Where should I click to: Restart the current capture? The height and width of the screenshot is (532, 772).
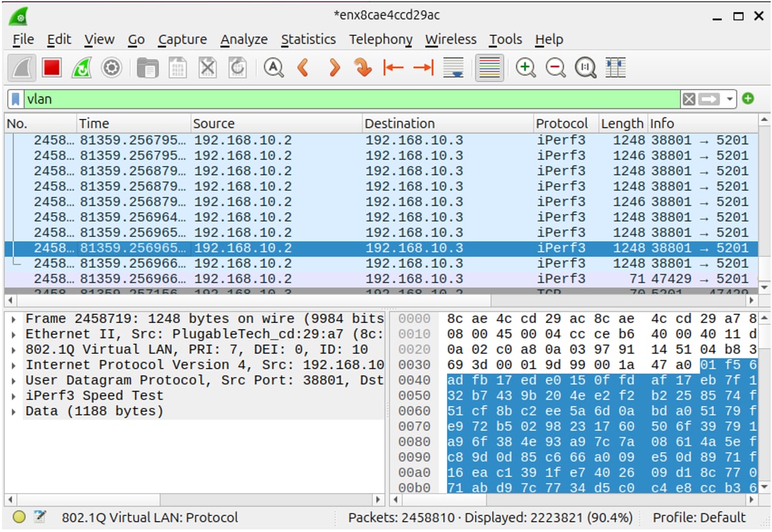coord(81,68)
